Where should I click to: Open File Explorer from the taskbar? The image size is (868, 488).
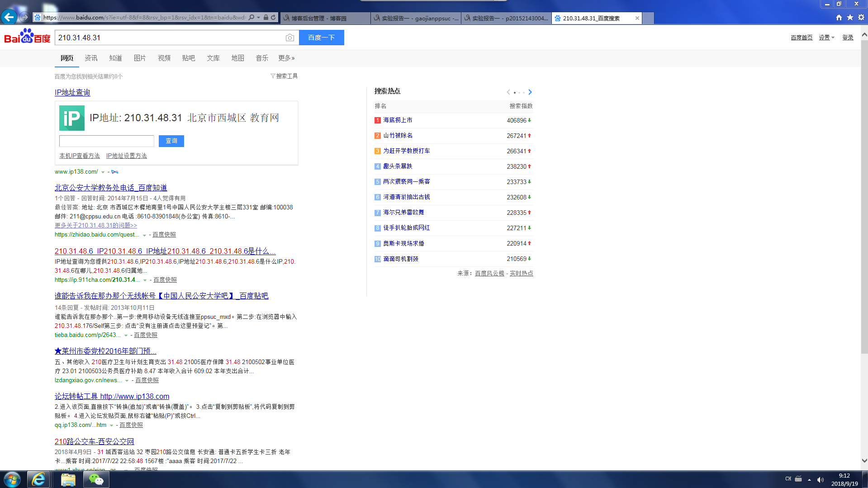68,479
